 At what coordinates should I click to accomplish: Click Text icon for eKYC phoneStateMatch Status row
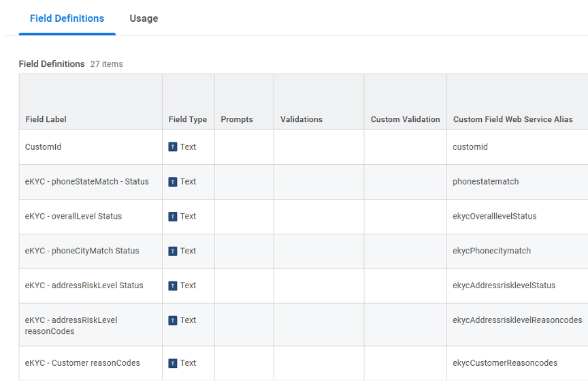[173, 182]
